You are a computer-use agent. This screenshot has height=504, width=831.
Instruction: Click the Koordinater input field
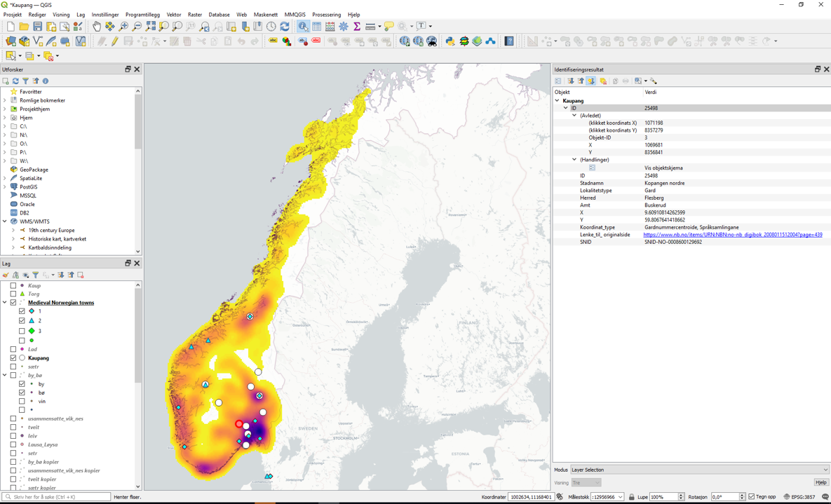pos(532,497)
